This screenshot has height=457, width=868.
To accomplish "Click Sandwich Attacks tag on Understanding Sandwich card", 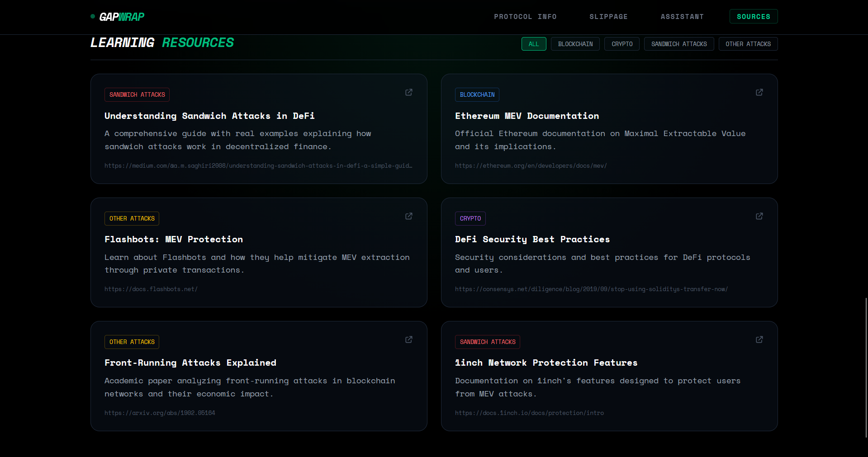I will click(137, 94).
